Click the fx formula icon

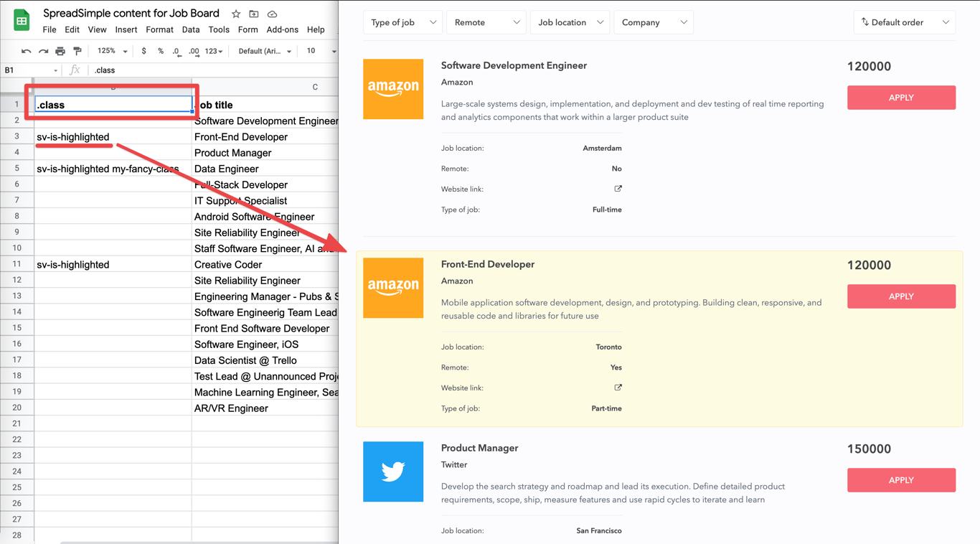(75, 70)
